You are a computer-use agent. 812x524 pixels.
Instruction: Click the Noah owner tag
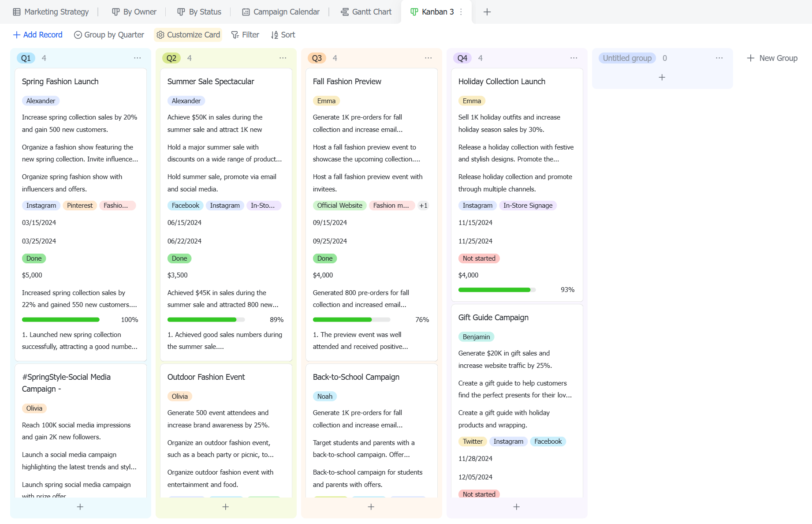pyautogui.click(x=325, y=397)
